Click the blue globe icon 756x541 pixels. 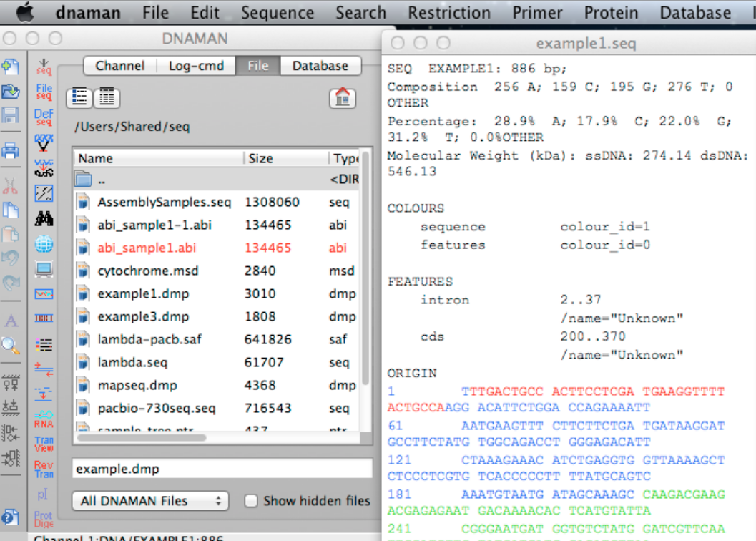(44, 244)
